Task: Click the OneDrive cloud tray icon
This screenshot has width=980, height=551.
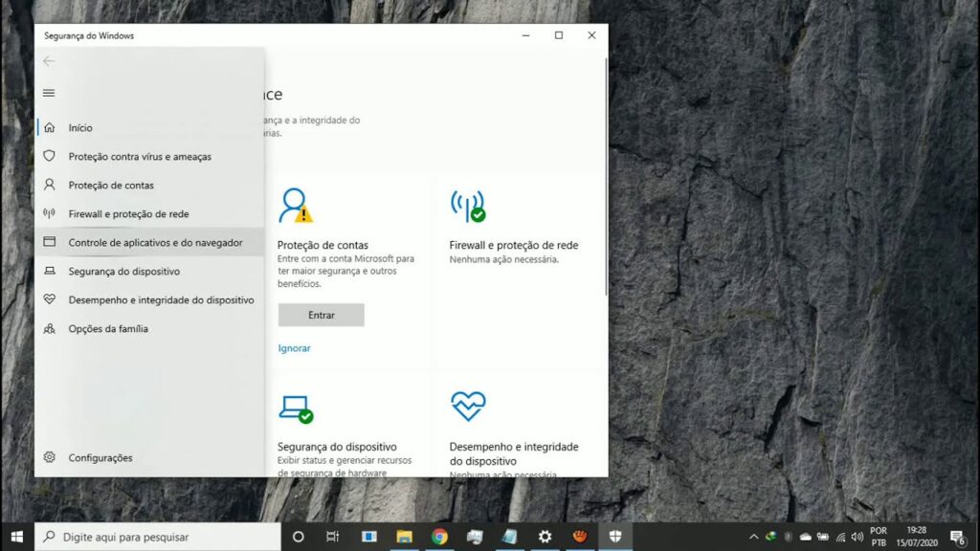Action: [806, 537]
